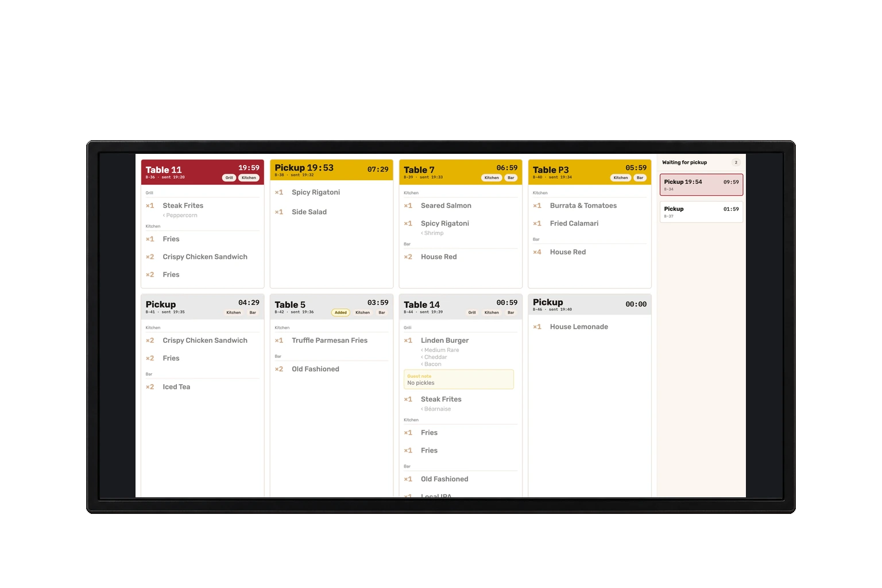Tap Spicy Rigatoni on Pickup 19:53
This screenshot has height=588, width=882.
pos(316,192)
